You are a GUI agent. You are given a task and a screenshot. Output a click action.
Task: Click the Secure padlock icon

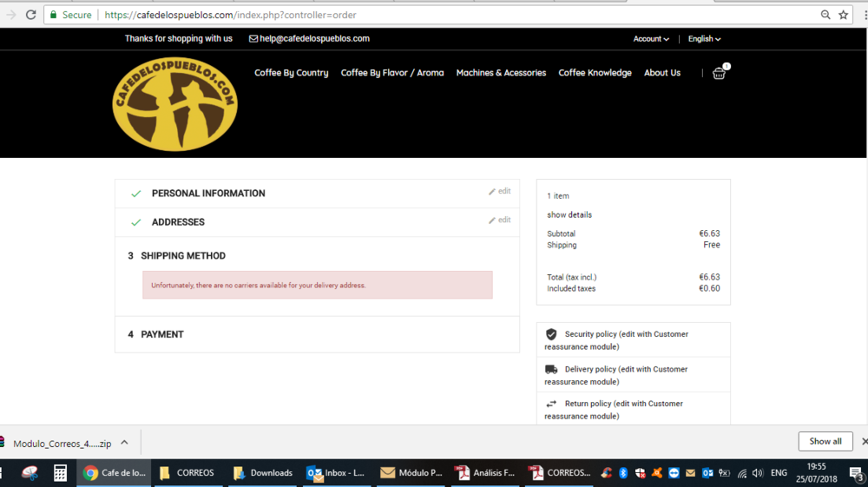pos(53,15)
